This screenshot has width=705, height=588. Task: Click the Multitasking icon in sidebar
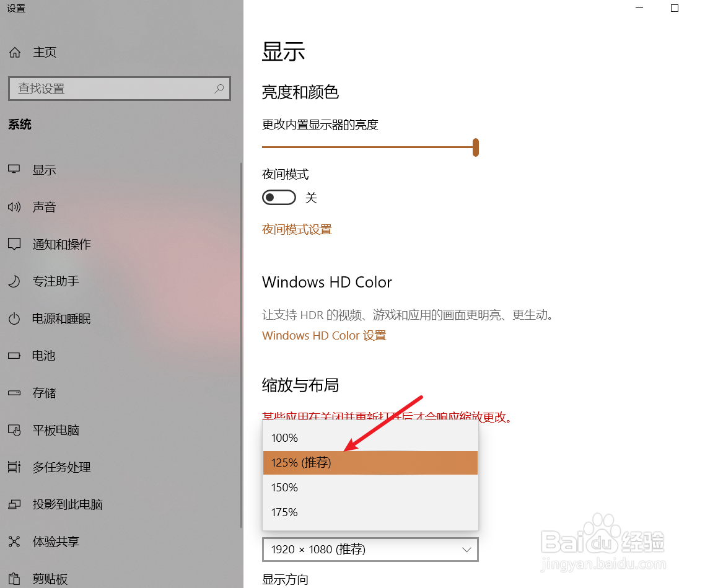pos(14,467)
